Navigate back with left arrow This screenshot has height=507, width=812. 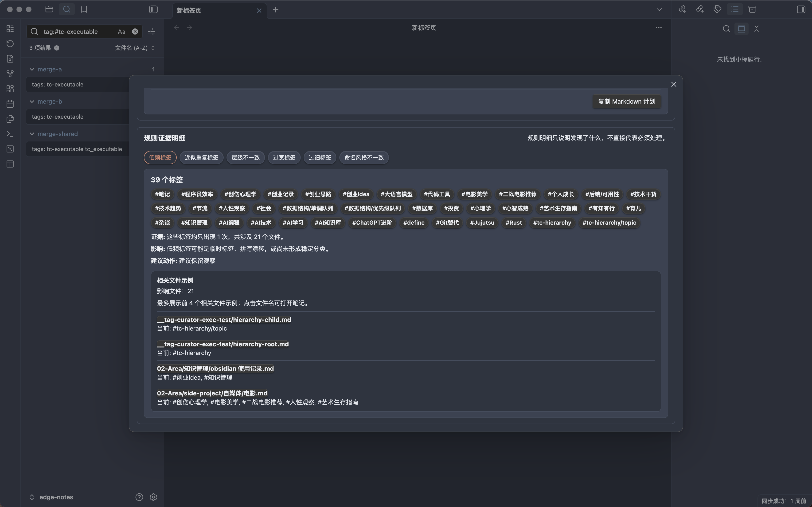[176, 27]
